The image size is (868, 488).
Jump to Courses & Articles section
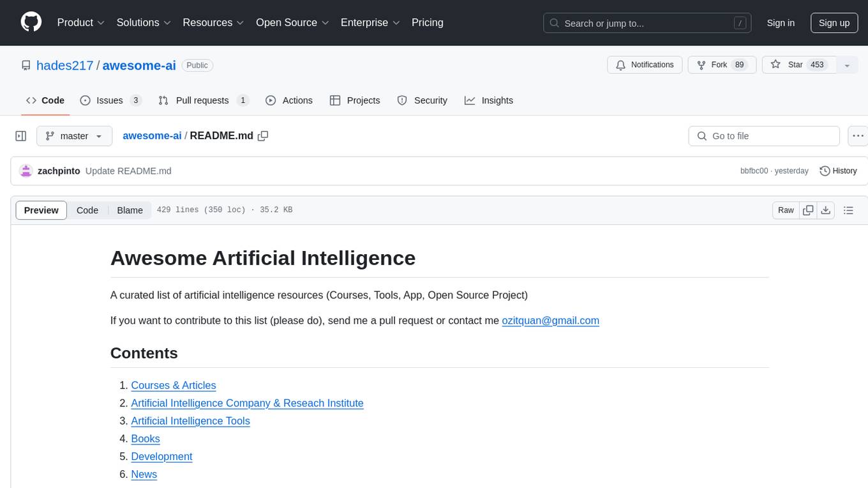coord(174,386)
